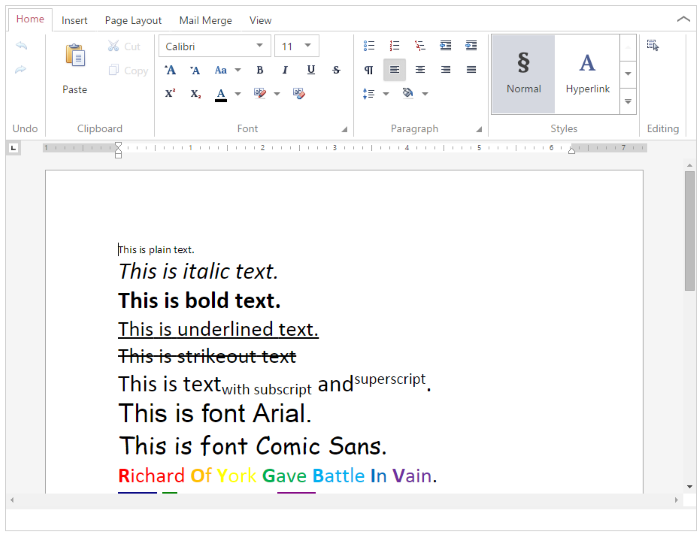Click the horizontal scroll right arrow
700x535 pixels.
(x=677, y=500)
